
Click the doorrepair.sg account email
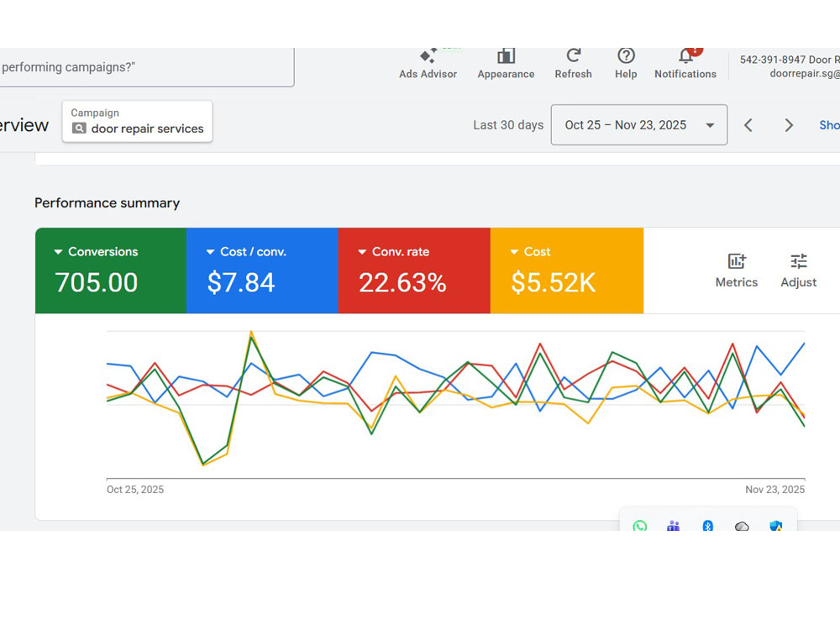805,73
